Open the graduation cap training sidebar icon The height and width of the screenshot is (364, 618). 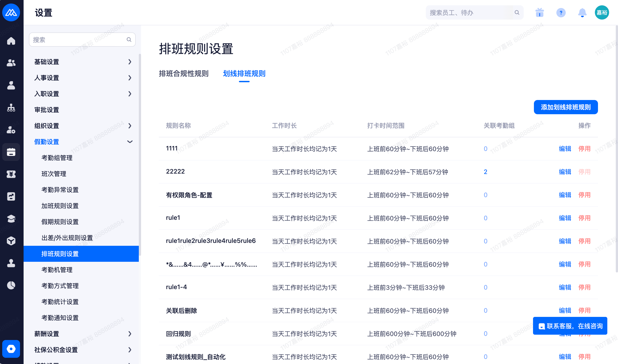pos(11,218)
